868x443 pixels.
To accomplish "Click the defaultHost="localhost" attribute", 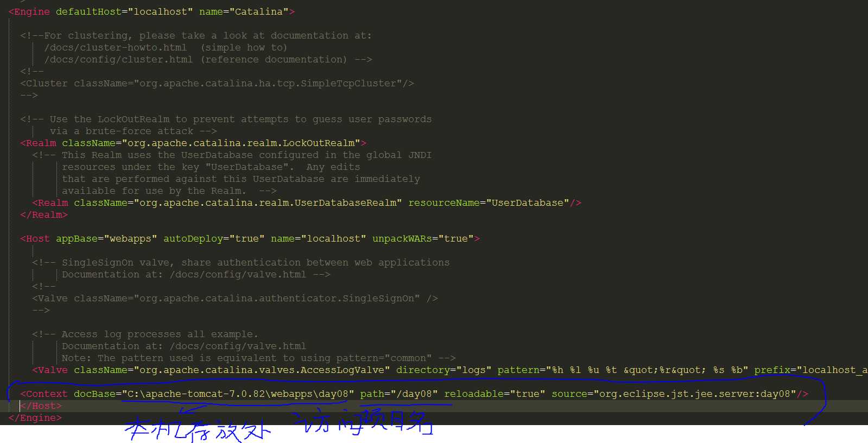I will 124,11.
